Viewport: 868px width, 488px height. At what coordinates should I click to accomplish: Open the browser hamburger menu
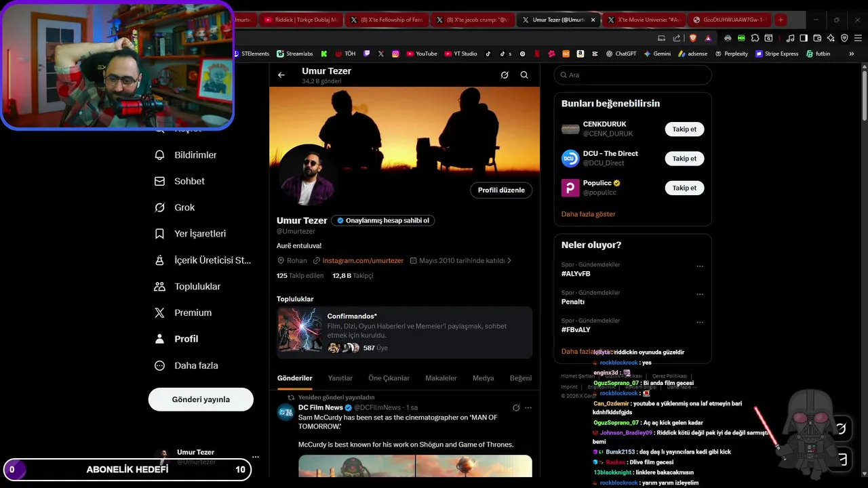857,38
